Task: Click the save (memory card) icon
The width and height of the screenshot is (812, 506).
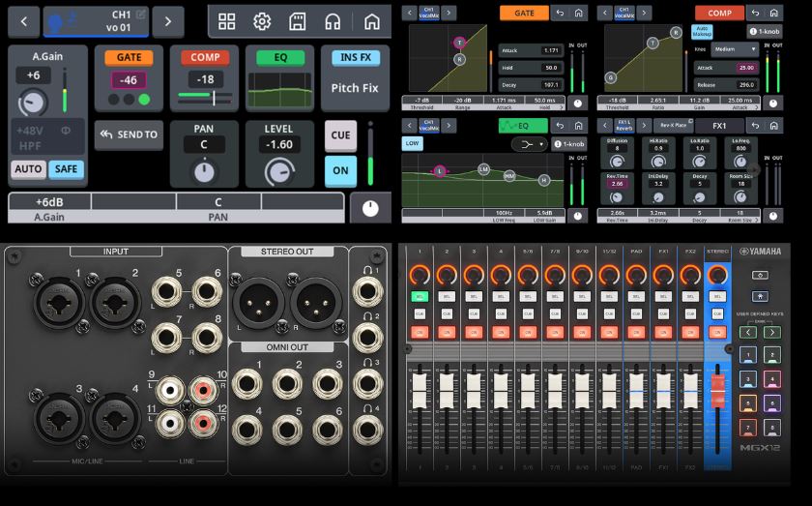Action: coord(298,21)
